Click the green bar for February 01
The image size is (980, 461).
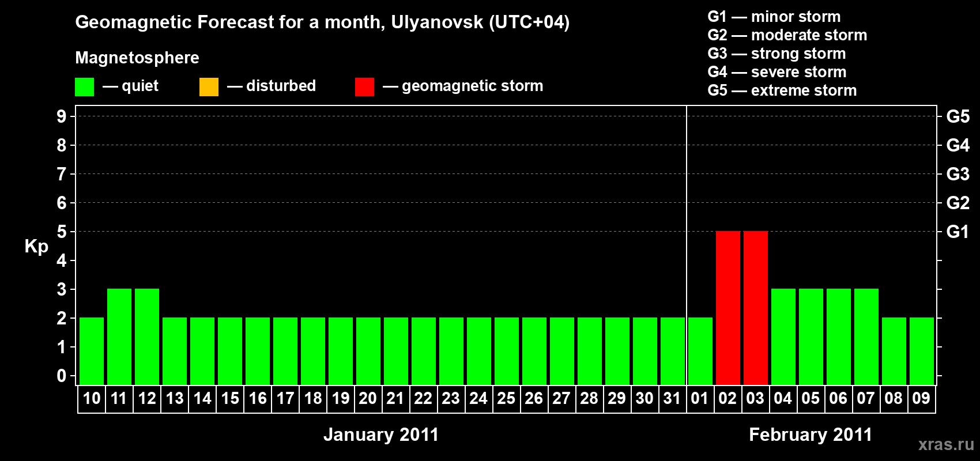(700, 351)
